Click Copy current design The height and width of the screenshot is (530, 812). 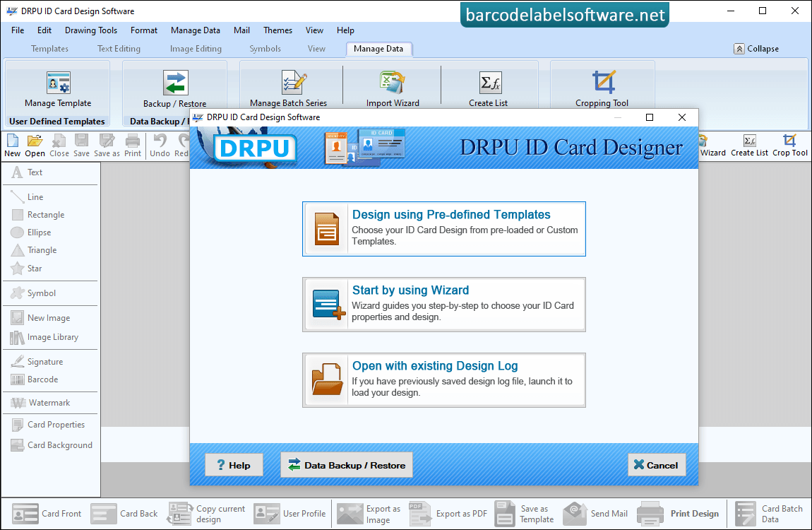point(206,514)
